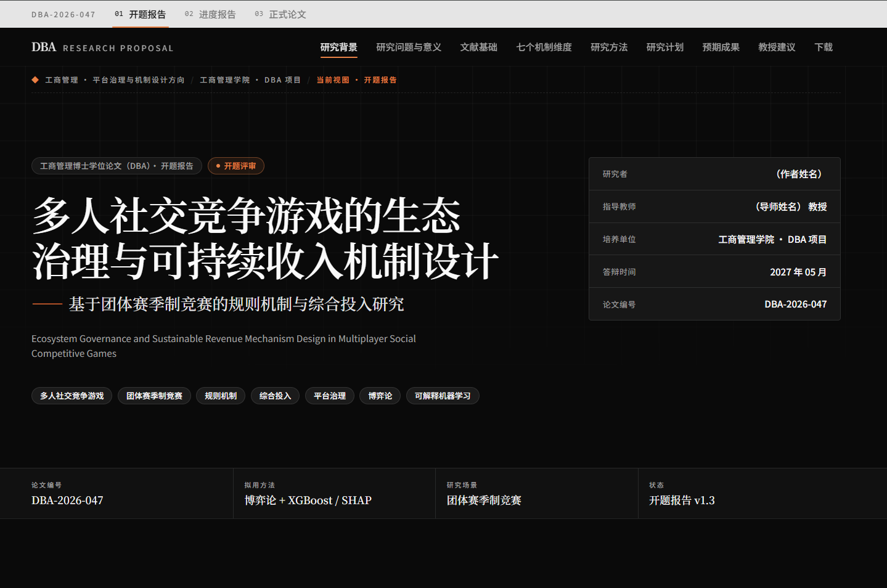Click subtitle 基于团体赛季制竞赛的规则机制与综合投入研究
Viewport: 887px width, 588px height.
coord(236,304)
